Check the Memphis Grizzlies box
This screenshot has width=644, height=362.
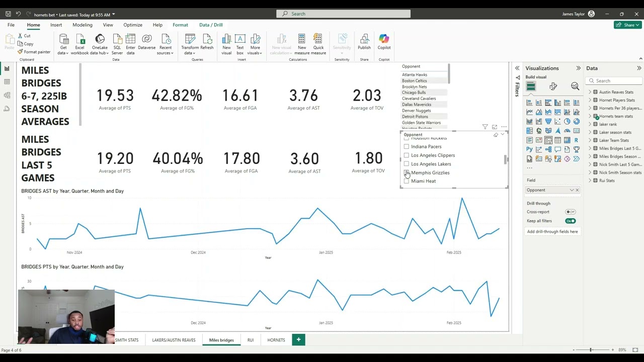coord(407,172)
